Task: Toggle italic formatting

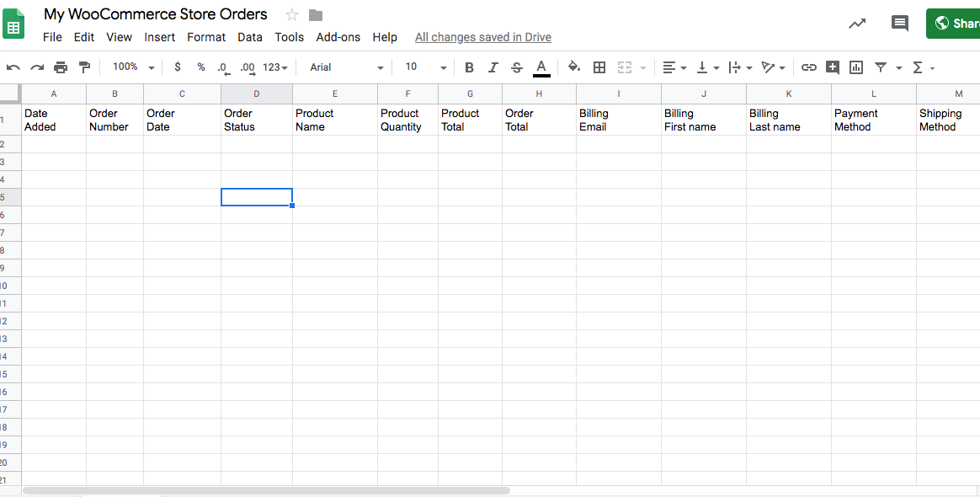Action: click(x=493, y=67)
